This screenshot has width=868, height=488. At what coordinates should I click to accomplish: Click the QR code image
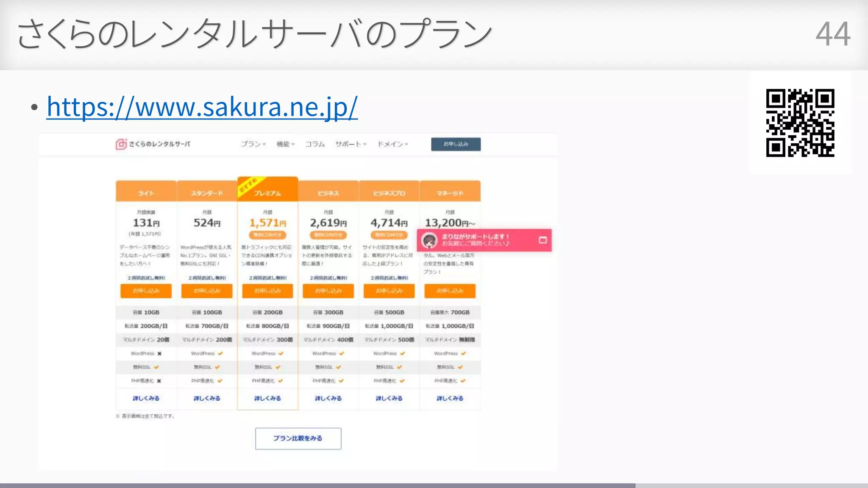click(800, 123)
